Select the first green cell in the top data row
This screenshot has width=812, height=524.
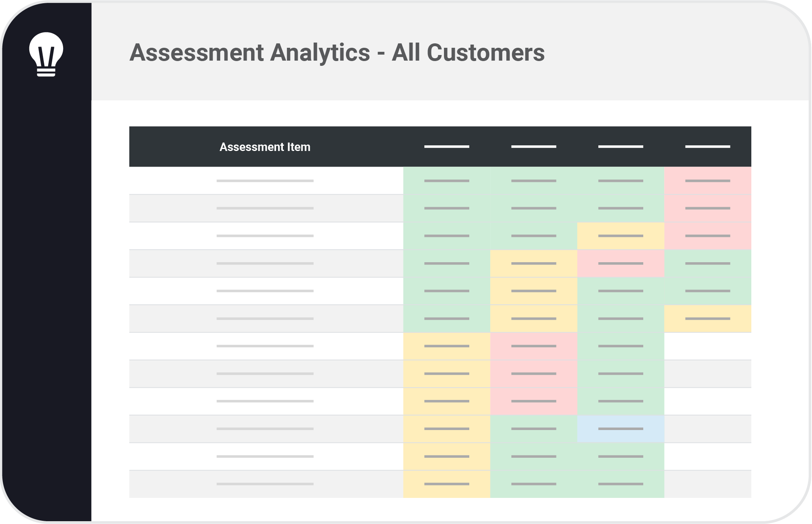(x=447, y=181)
